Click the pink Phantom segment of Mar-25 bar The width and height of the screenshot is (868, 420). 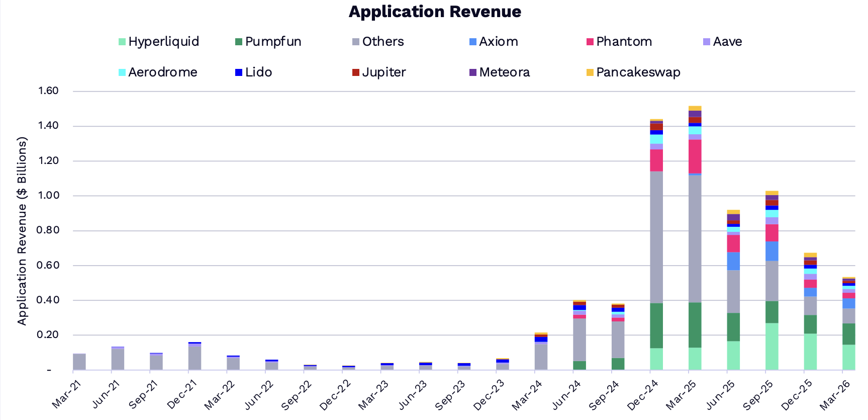(695, 156)
